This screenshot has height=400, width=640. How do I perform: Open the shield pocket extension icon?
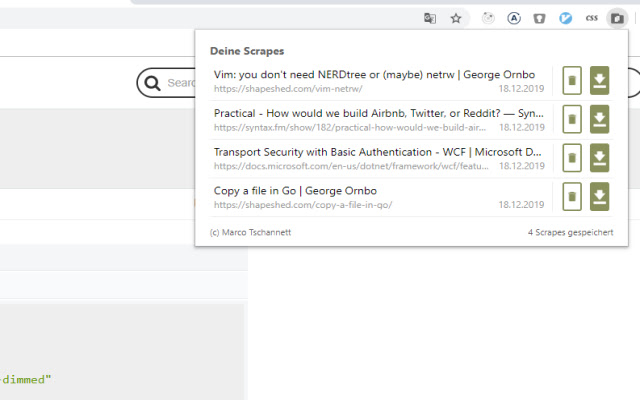540,18
